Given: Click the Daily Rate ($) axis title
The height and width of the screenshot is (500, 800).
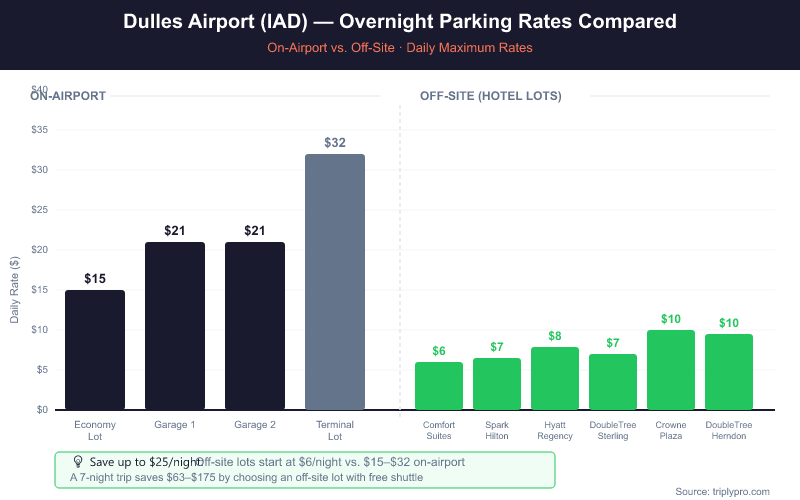Looking at the screenshot, I should 15,288.
